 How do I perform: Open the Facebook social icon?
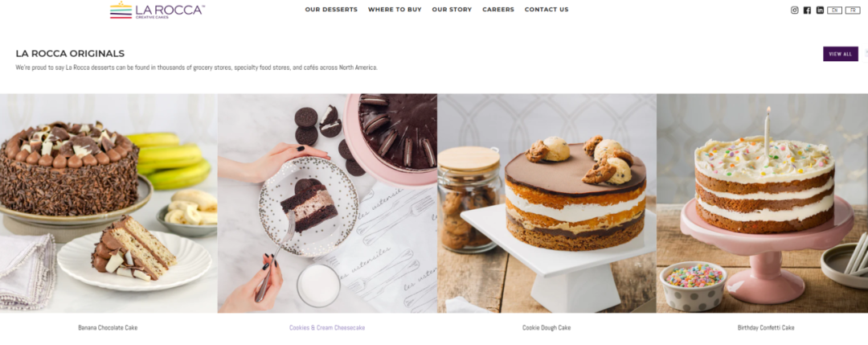(807, 10)
